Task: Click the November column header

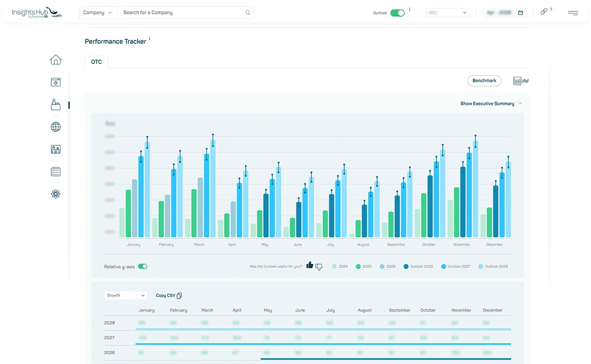Action: click(x=461, y=310)
